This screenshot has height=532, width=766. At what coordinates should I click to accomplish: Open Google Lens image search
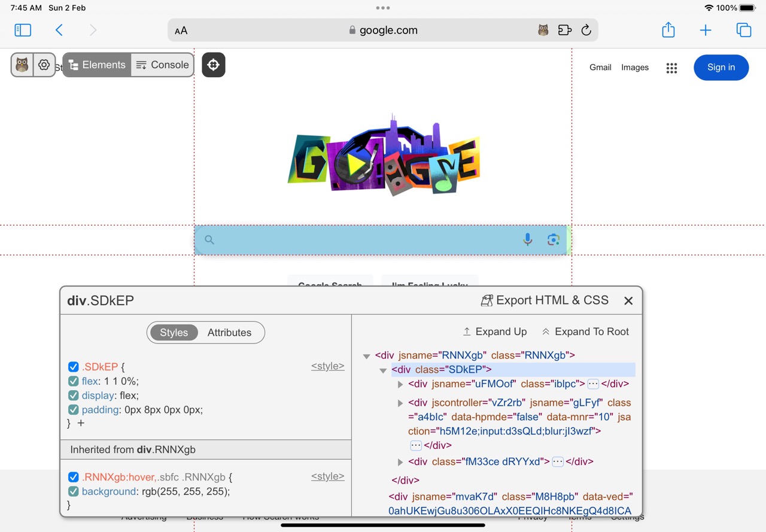(554, 240)
